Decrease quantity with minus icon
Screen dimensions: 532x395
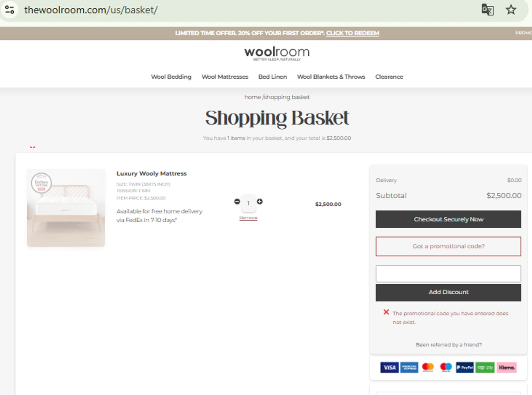237,201
